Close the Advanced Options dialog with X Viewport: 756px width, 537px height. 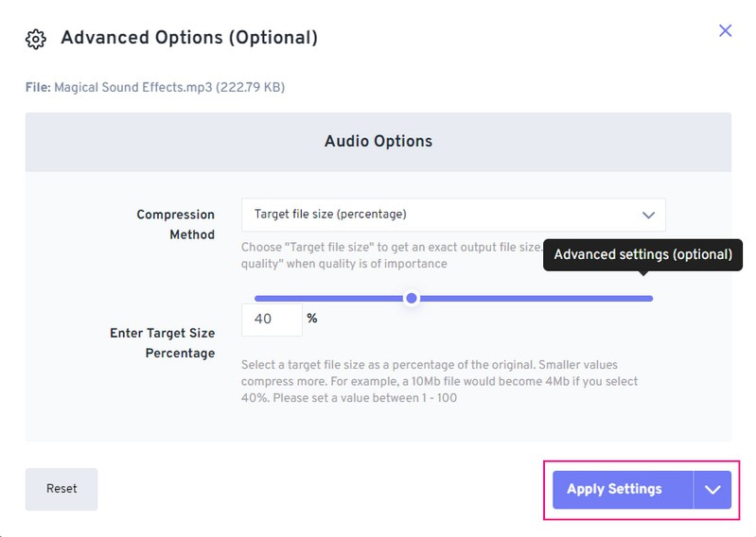[726, 30]
